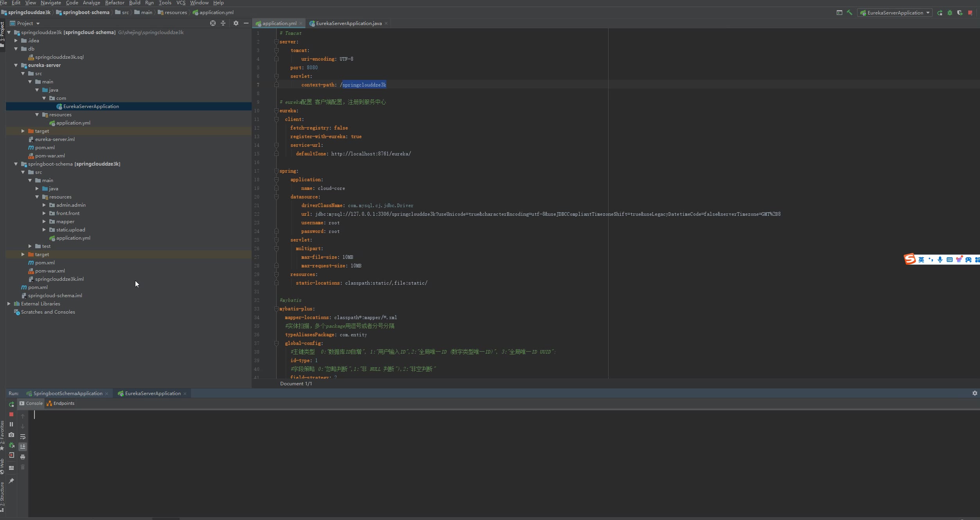Click the Build project hammer icon
The height and width of the screenshot is (520, 980).
(x=849, y=13)
